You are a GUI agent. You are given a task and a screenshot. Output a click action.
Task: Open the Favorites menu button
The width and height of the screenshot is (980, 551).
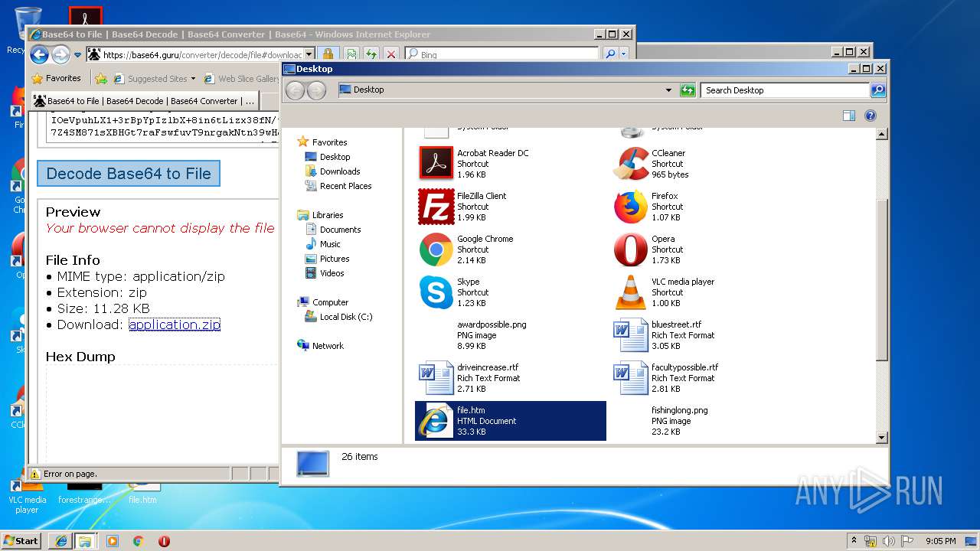pos(57,78)
